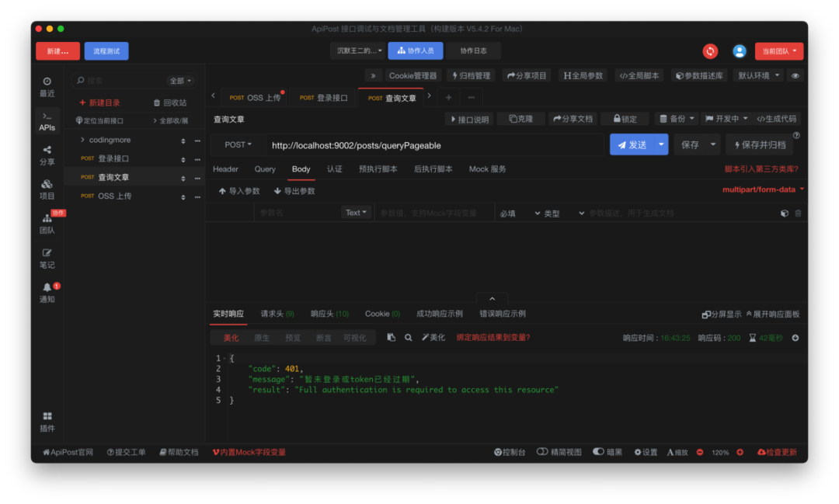Decrease zoom with the red minus icon
839x504 pixels.
pos(700,452)
